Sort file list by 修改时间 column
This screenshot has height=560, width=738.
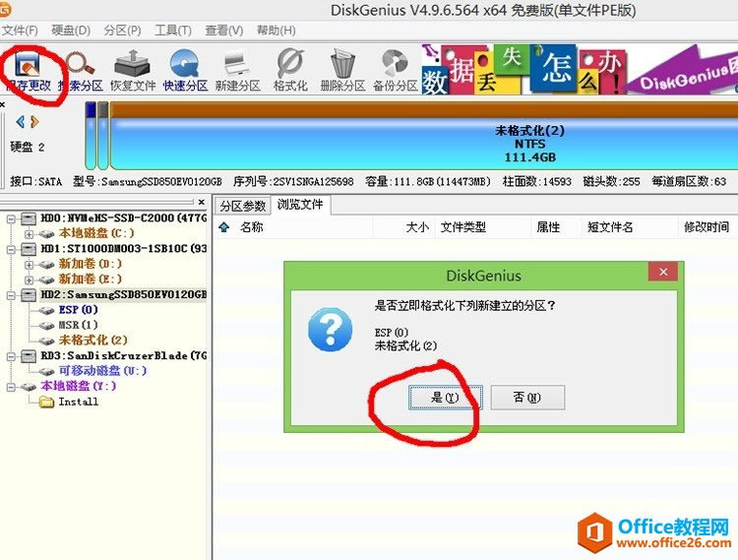click(707, 227)
